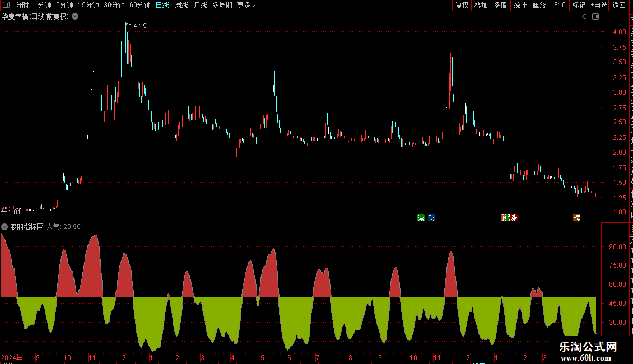Click the diamond icon in chart header
The image size is (633, 364).
tap(585, 17)
